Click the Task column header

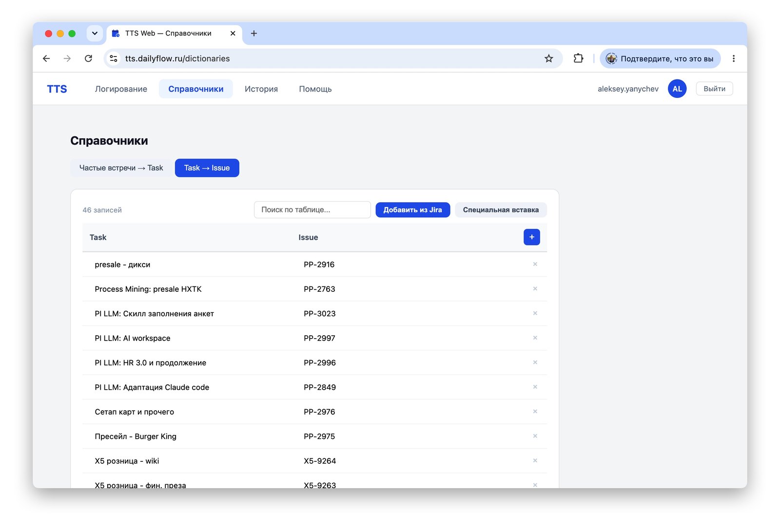coord(98,237)
